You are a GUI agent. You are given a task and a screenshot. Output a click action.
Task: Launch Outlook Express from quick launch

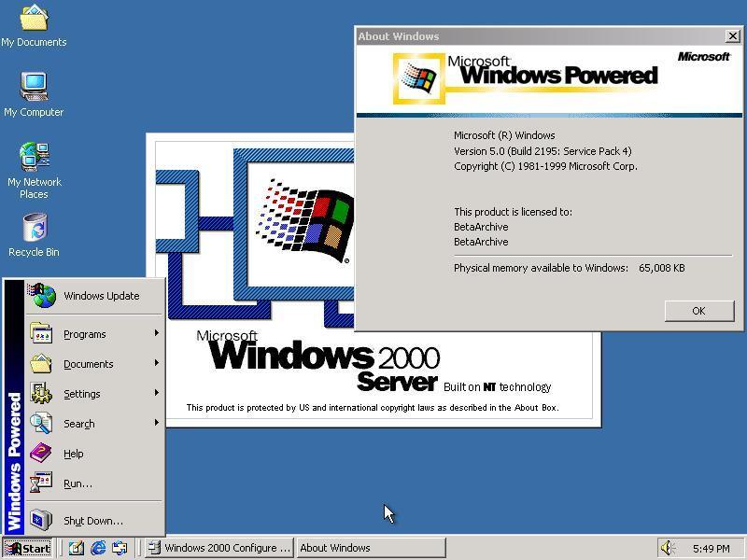click(x=120, y=548)
